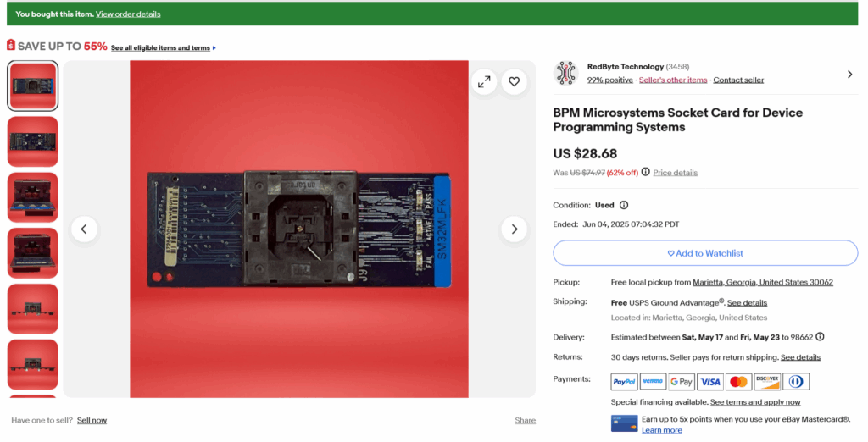
Task: Click the 'Was US $74.97' strikethrough price
Action: point(579,173)
